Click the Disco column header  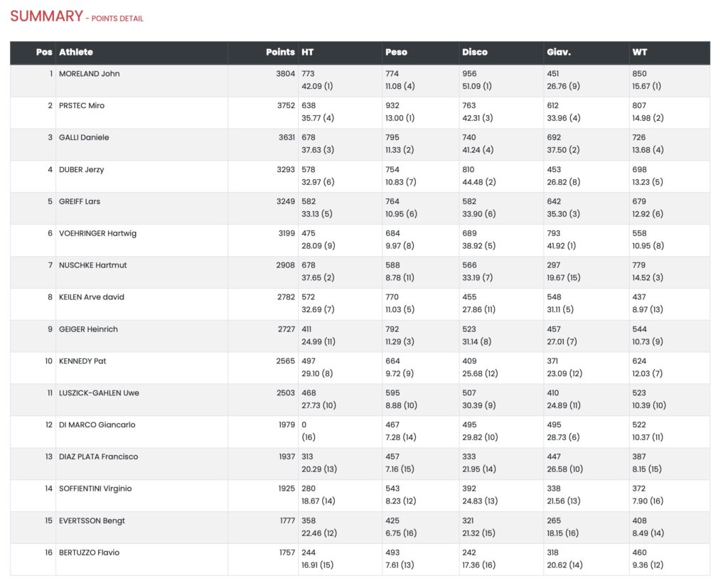475,52
